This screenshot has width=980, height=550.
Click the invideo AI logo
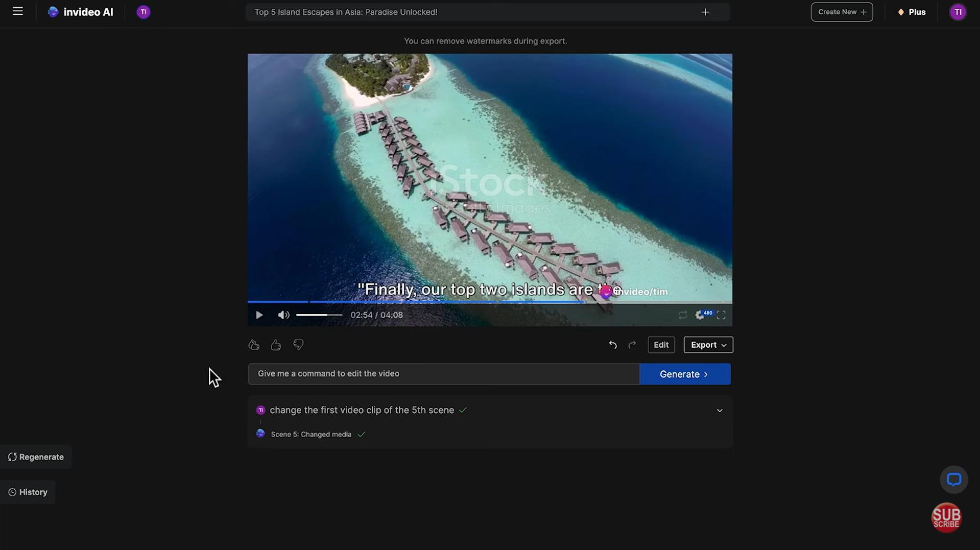pyautogui.click(x=80, y=12)
